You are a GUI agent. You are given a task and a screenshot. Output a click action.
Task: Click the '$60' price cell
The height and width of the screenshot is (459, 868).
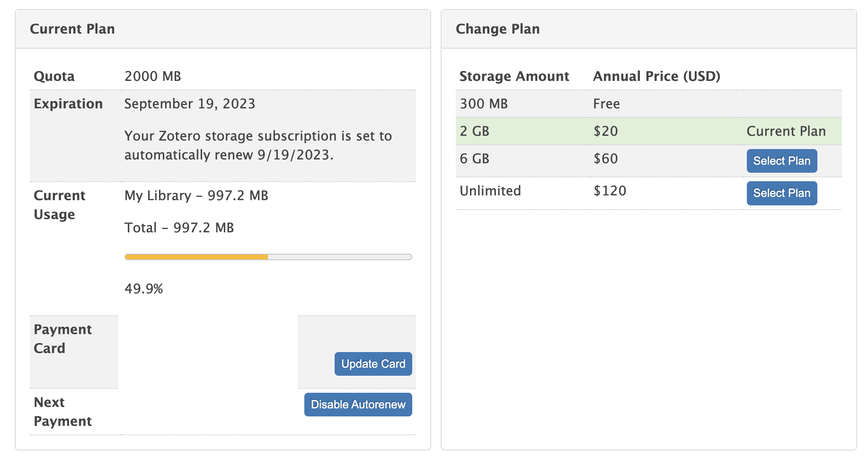[606, 159]
